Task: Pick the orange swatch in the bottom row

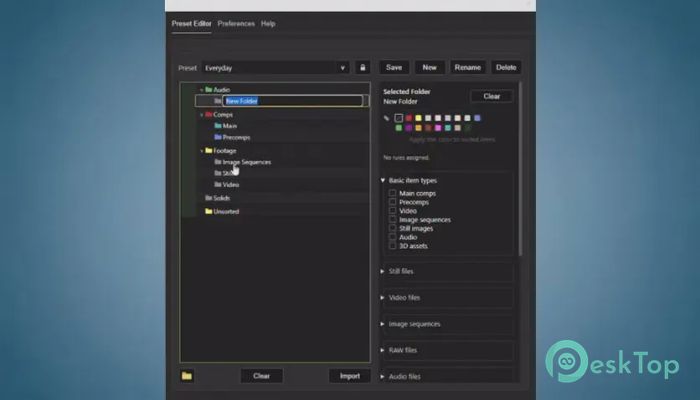Action: 418,128
